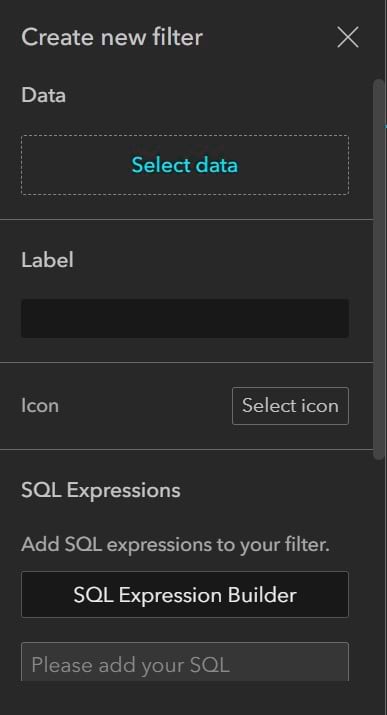Click the panel's vertical scrollbar thumb
The width and height of the screenshot is (387, 715).
pyautogui.click(x=379, y=270)
